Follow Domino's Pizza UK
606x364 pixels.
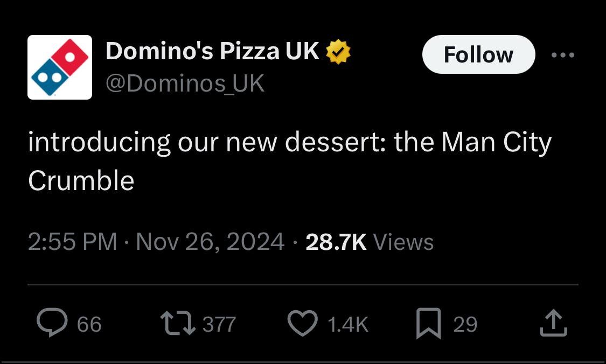478,54
